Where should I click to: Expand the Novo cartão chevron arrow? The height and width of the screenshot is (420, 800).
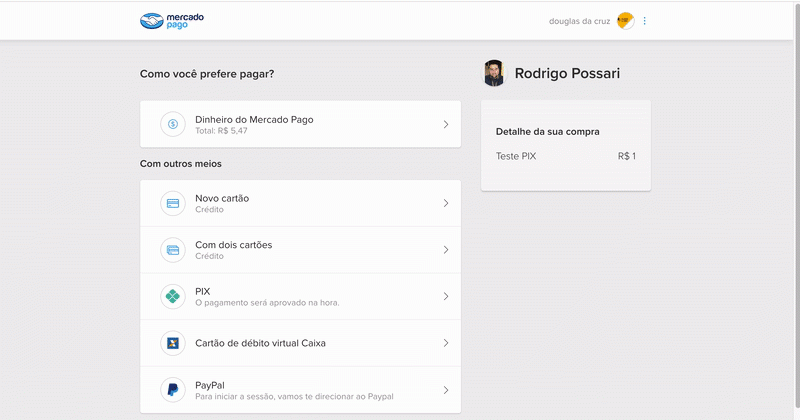(x=446, y=203)
